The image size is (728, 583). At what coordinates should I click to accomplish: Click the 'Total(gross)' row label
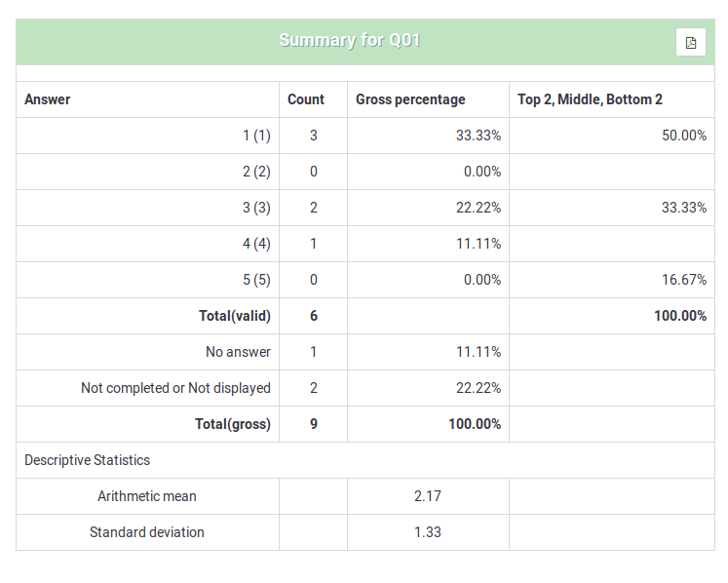click(x=235, y=424)
